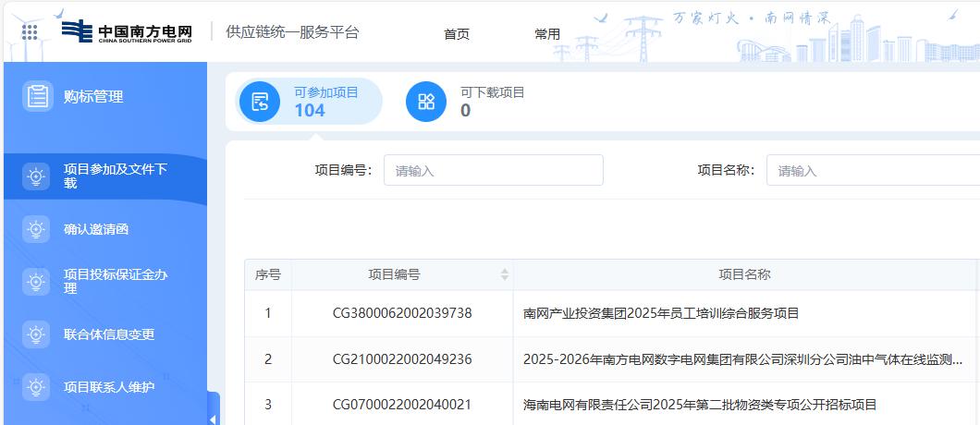Image resolution: width=980 pixels, height=425 pixels.
Task: Collapse the sidebar with the arrow handle
Action: [214, 418]
